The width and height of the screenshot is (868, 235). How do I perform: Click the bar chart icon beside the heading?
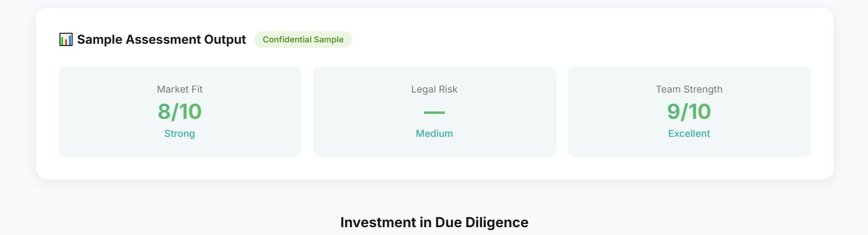[66, 40]
